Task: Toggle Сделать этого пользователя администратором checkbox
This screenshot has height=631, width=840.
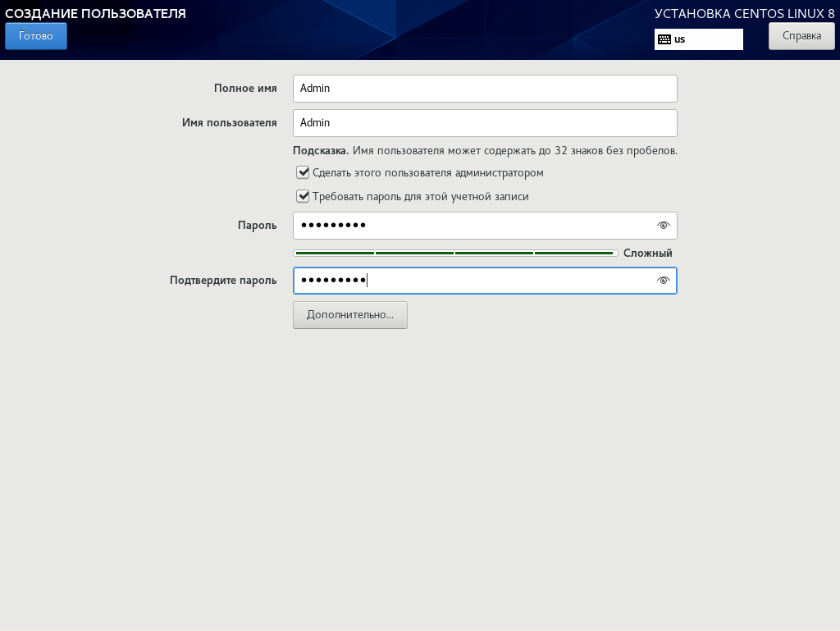Action: tap(303, 172)
